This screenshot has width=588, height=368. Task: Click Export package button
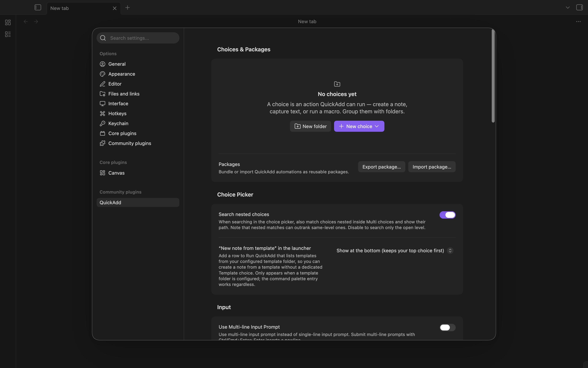click(x=381, y=167)
